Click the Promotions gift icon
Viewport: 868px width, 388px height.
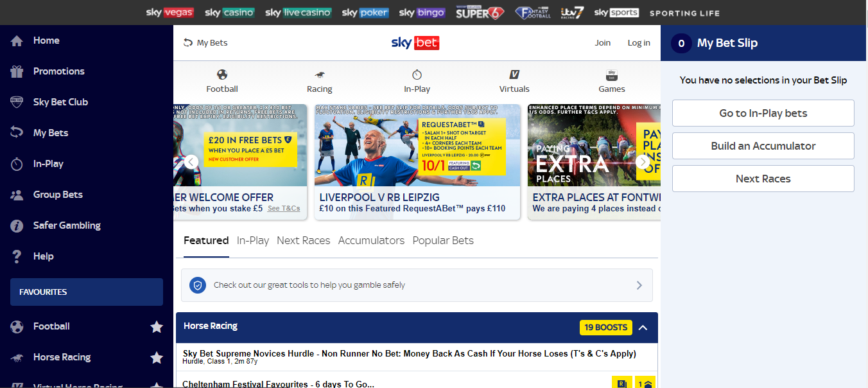point(17,71)
